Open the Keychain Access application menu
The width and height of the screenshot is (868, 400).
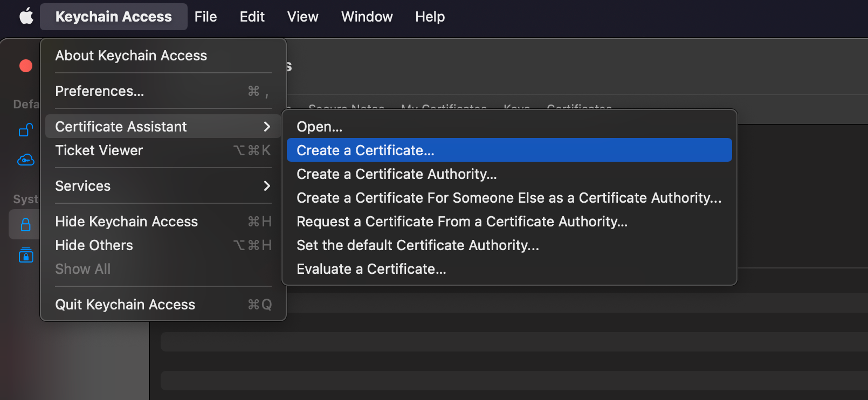click(x=114, y=17)
